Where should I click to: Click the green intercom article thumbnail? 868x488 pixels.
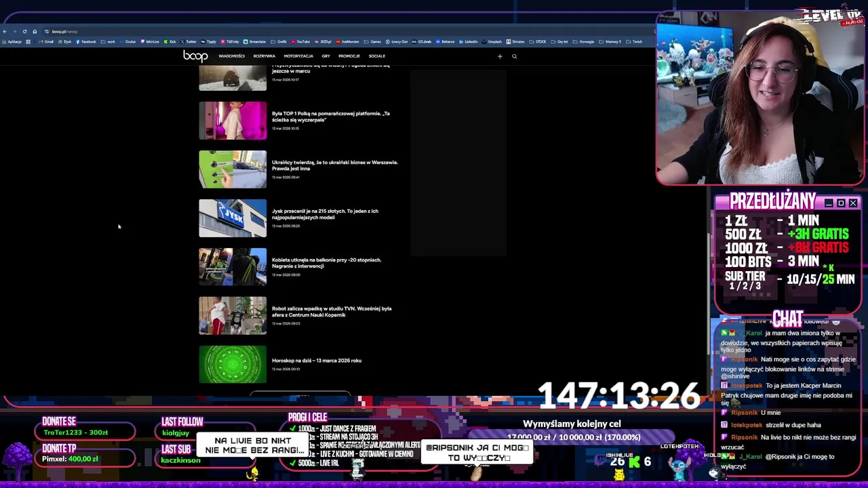click(x=233, y=169)
